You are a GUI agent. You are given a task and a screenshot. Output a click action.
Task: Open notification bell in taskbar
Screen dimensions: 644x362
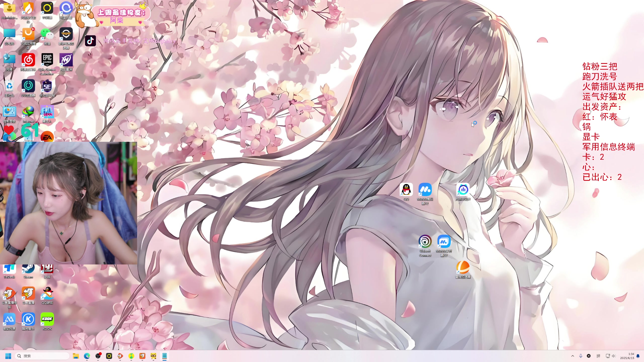(x=638, y=356)
